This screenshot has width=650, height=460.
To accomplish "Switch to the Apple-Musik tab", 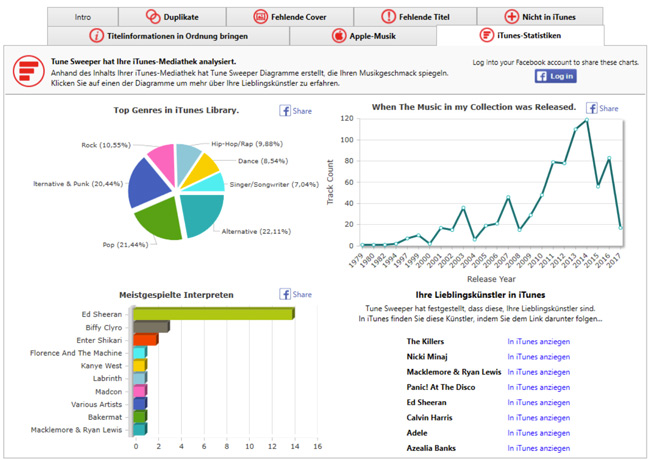I will click(x=363, y=36).
